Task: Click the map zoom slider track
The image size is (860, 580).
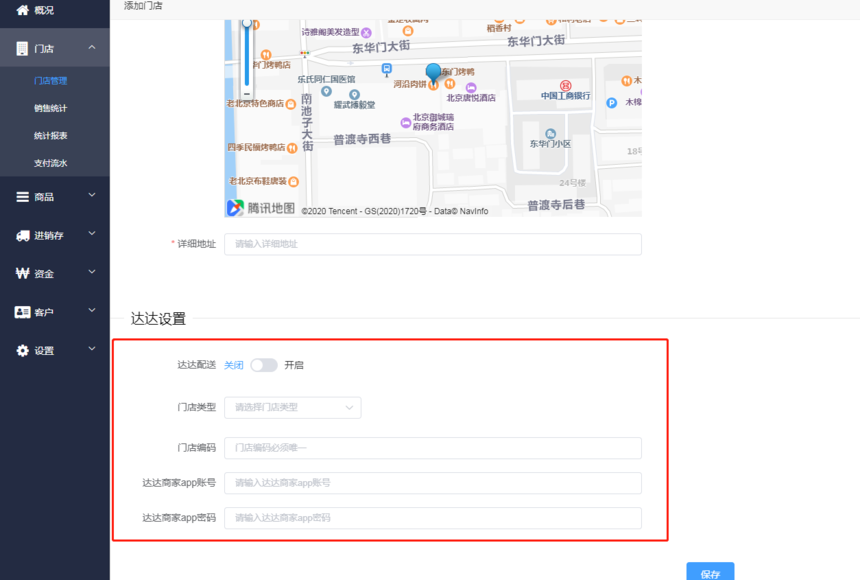Action: click(x=247, y=60)
